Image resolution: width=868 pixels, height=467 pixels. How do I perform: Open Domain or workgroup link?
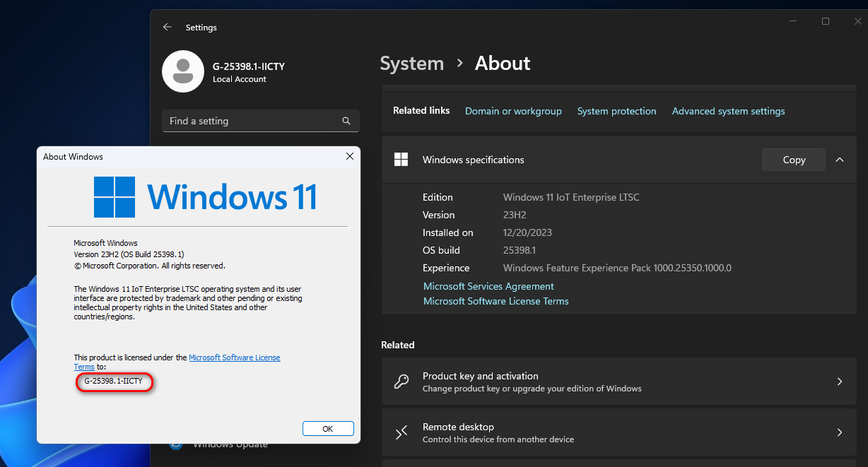[x=513, y=111]
